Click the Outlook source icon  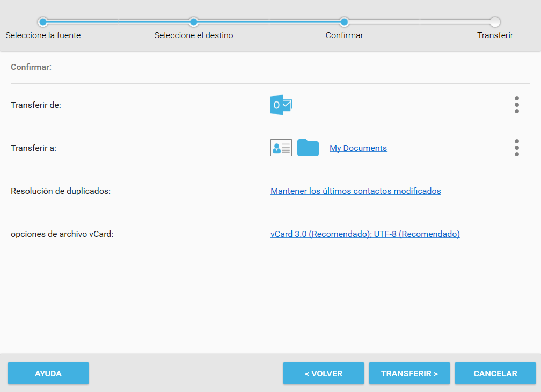coord(281,105)
